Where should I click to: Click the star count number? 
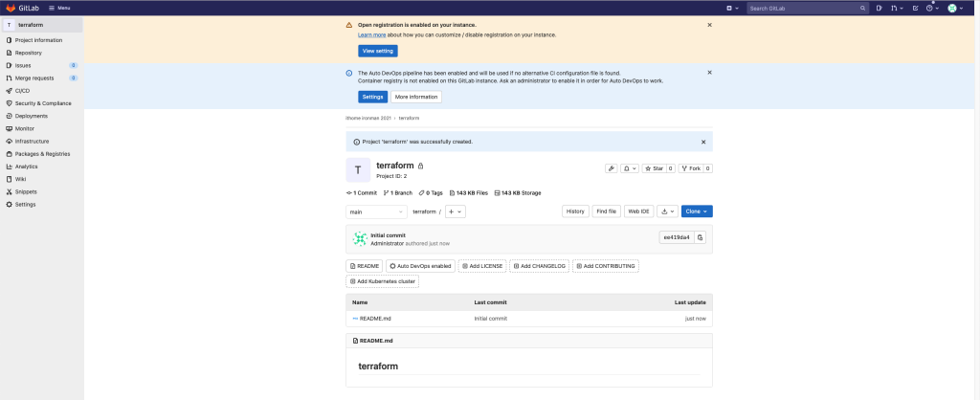(671, 168)
